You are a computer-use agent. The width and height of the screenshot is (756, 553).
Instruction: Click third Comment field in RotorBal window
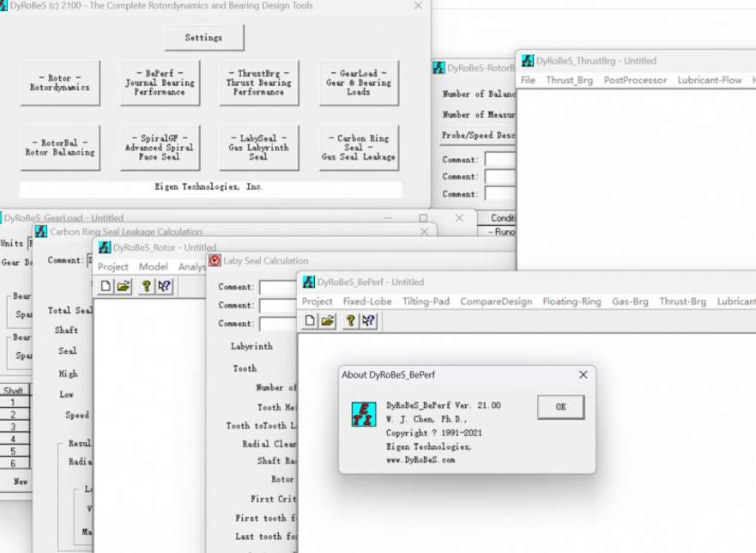click(x=500, y=194)
